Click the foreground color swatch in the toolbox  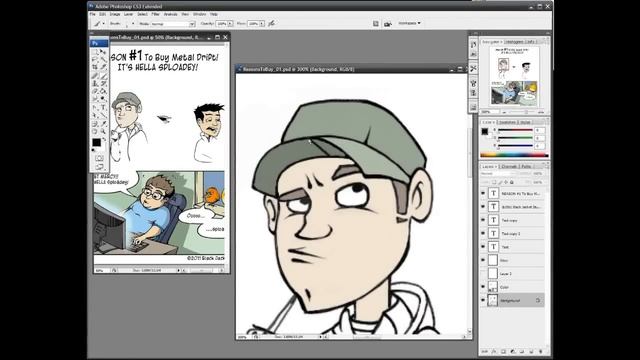click(96, 142)
